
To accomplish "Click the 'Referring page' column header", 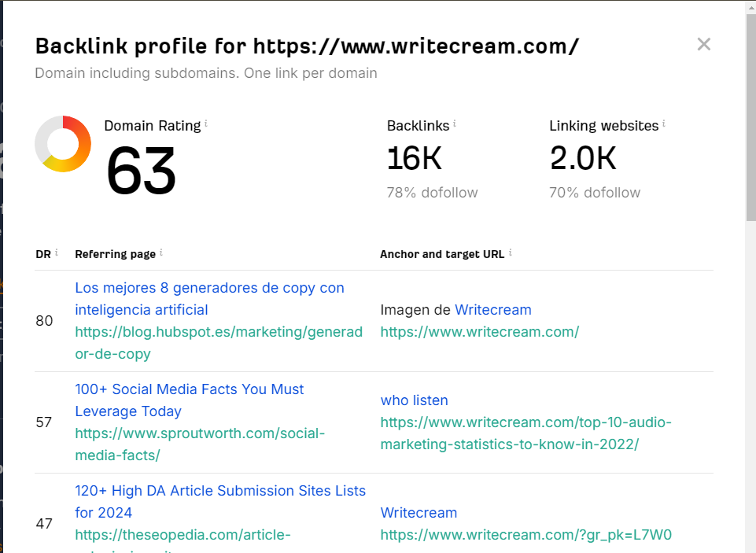I will [115, 254].
